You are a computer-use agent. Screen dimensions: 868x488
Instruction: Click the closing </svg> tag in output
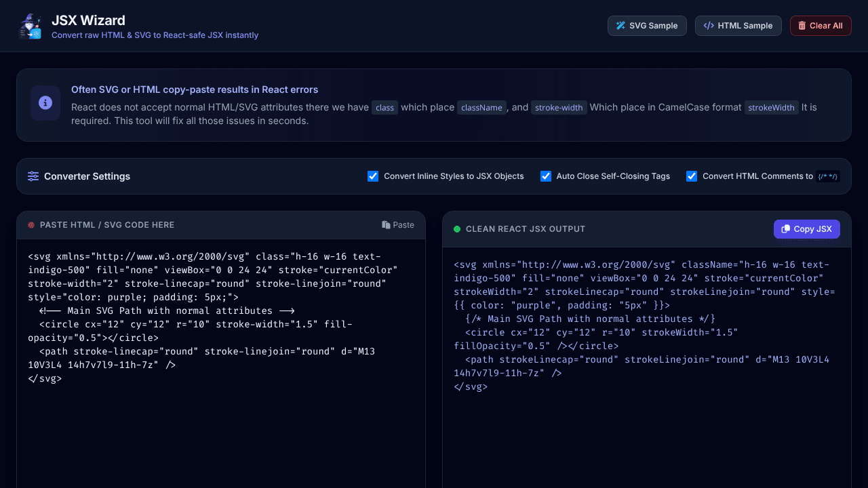tap(471, 386)
